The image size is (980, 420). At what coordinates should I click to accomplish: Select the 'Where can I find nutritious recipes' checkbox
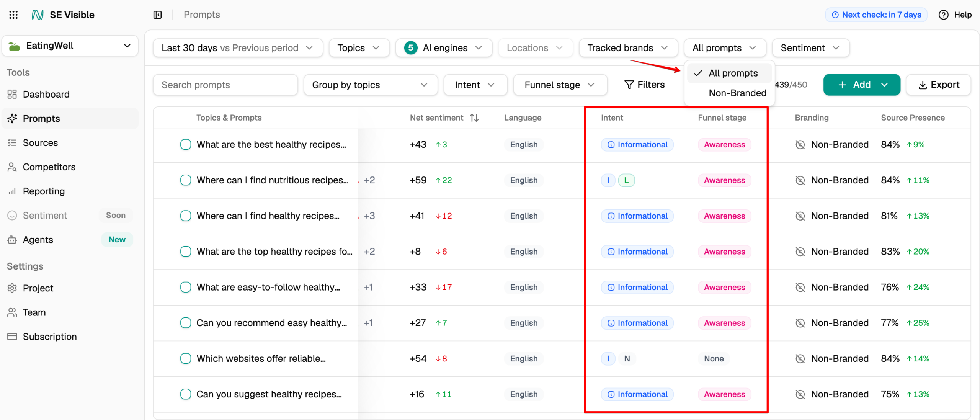click(x=186, y=180)
